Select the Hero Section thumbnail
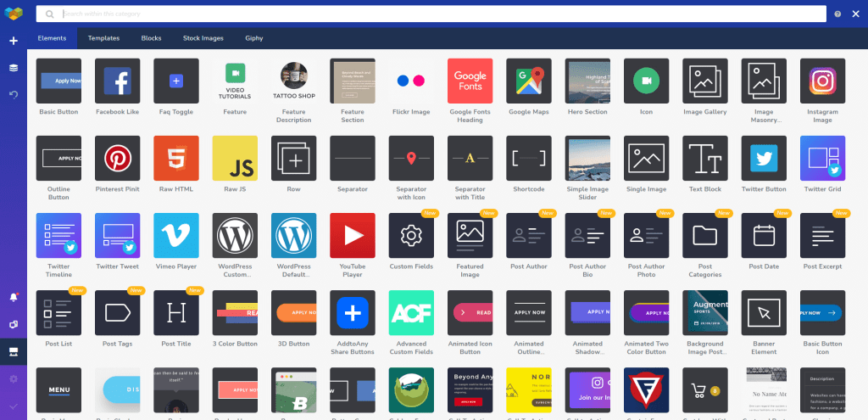The height and width of the screenshot is (420, 868). pos(587,81)
